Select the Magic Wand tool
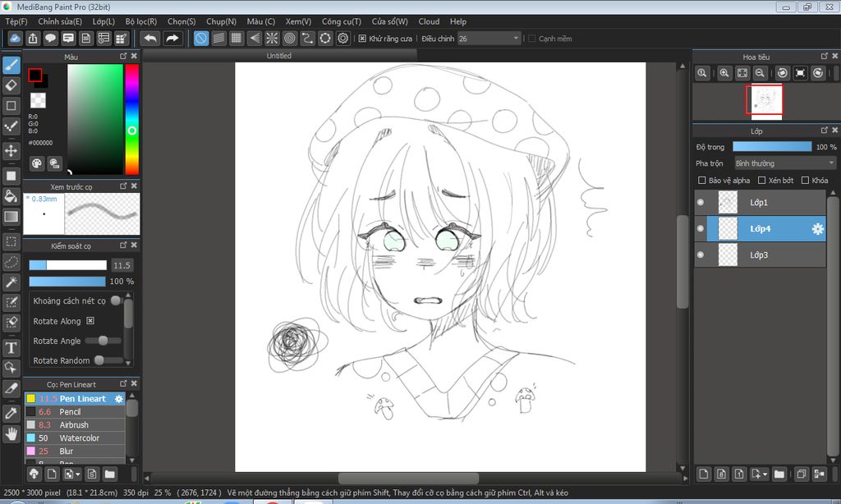The image size is (841, 504). (x=11, y=282)
